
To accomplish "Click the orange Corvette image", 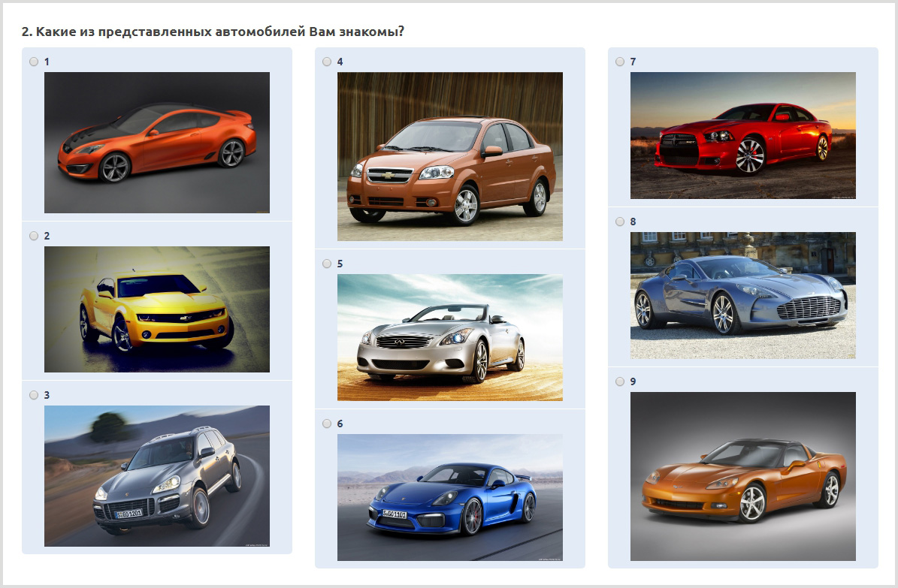I will click(743, 476).
